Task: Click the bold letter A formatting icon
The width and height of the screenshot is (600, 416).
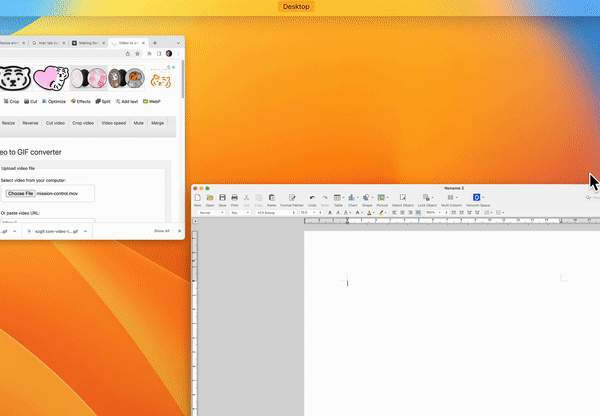Action: click(330, 212)
